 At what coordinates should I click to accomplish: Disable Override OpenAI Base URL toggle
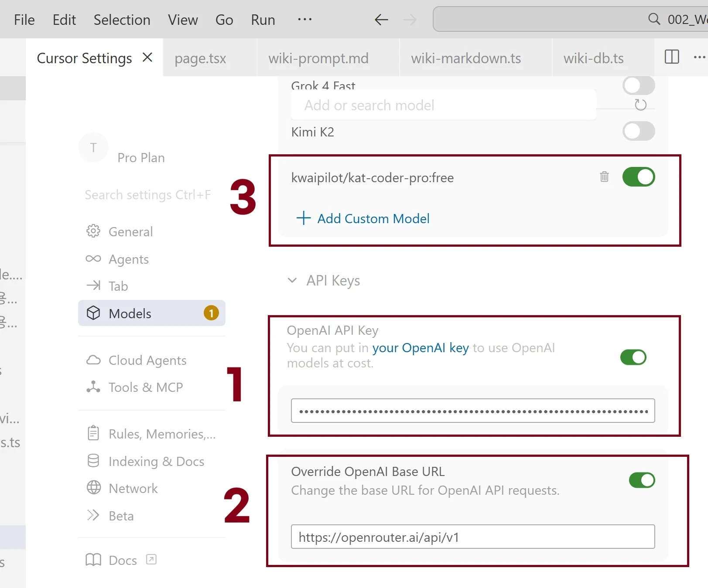click(642, 480)
